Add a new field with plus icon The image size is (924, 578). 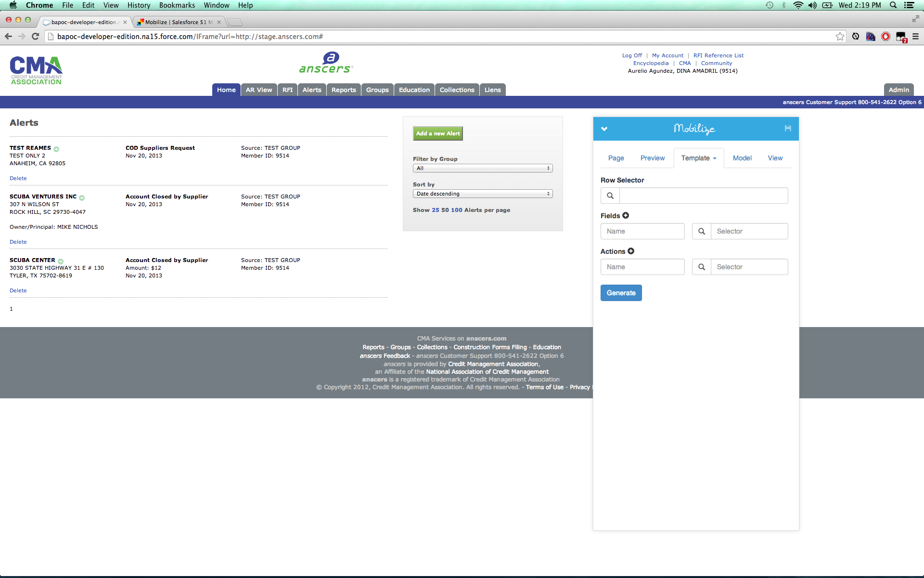(626, 215)
